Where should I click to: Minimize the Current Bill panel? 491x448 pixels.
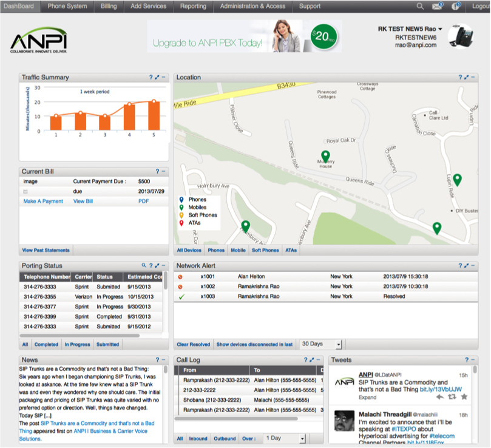[163, 172]
